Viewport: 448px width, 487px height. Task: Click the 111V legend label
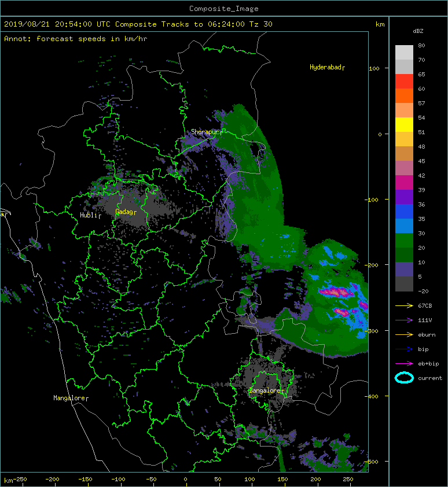pyautogui.click(x=425, y=320)
